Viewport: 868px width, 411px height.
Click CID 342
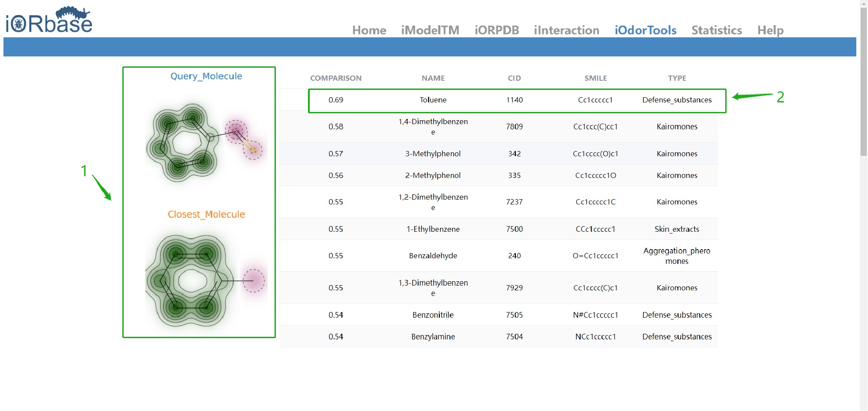click(514, 154)
